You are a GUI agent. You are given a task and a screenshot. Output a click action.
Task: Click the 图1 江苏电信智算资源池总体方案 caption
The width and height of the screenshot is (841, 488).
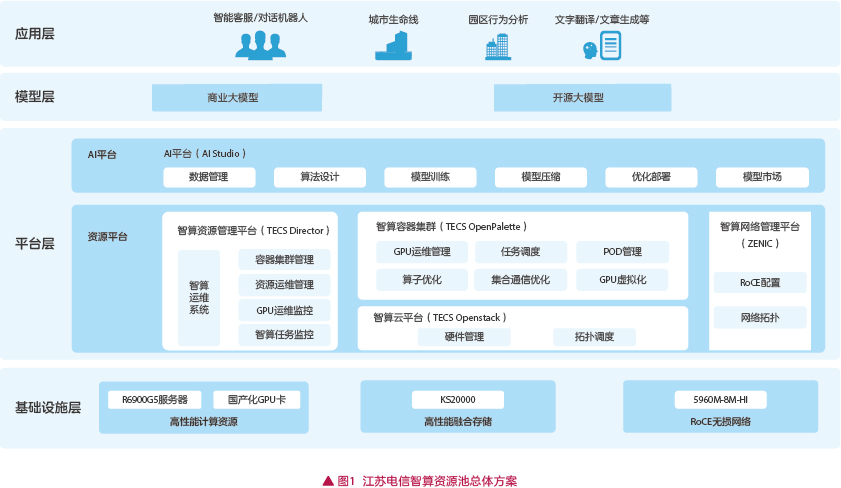(420, 481)
